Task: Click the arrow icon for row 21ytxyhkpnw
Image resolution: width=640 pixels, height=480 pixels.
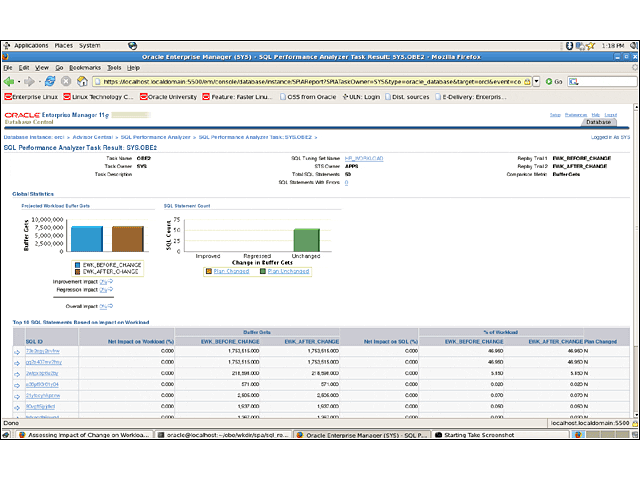Action: coord(17,397)
